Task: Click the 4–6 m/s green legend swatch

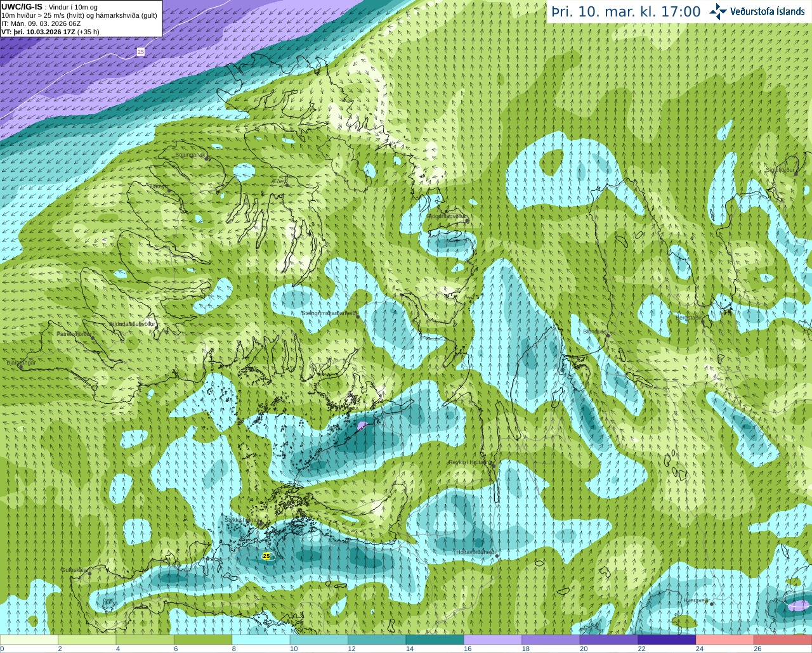Action: pos(145,640)
